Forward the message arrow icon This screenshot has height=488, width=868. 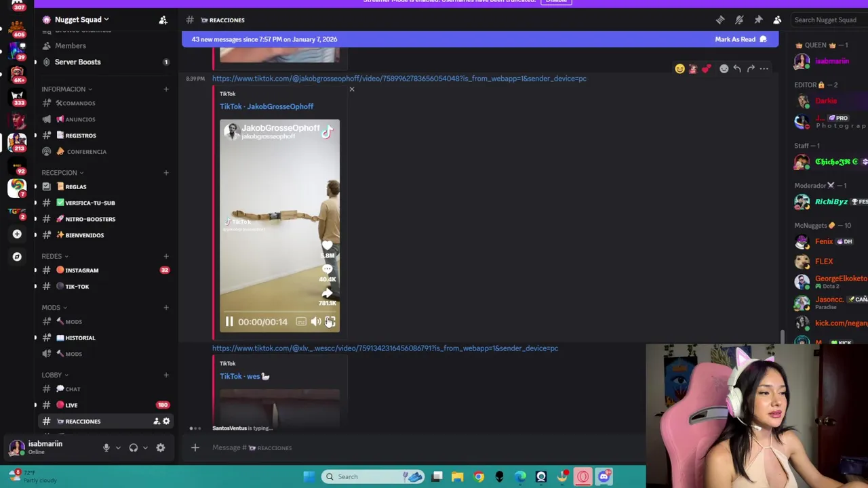[751, 68]
